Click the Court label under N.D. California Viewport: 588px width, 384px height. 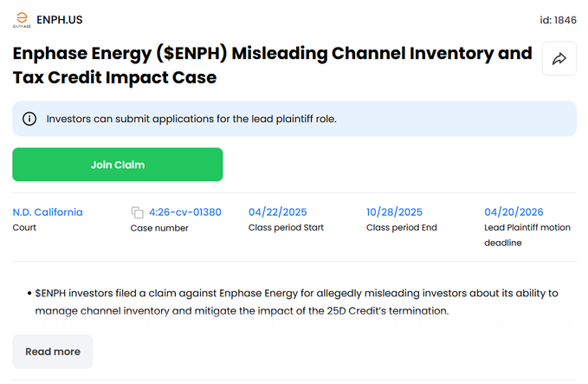pyautogui.click(x=24, y=228)
